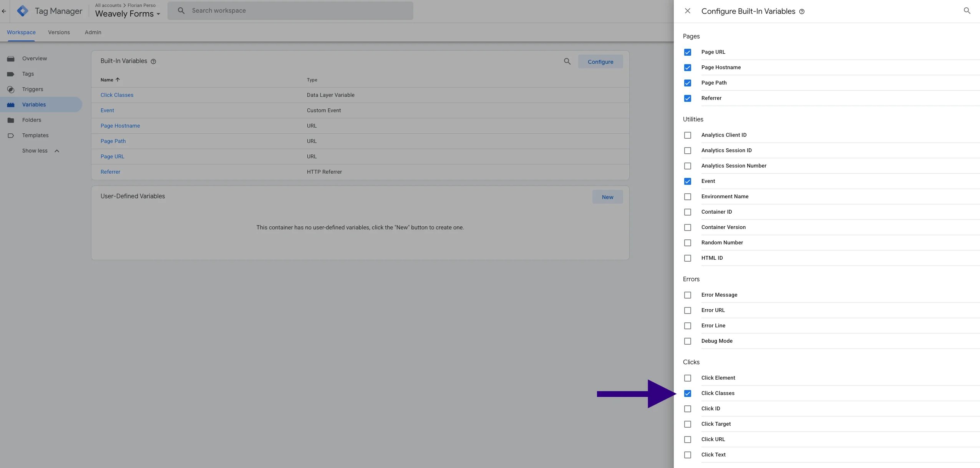
Task: Uncheck the Click Classes checkbox
Action: coord(688,393)
